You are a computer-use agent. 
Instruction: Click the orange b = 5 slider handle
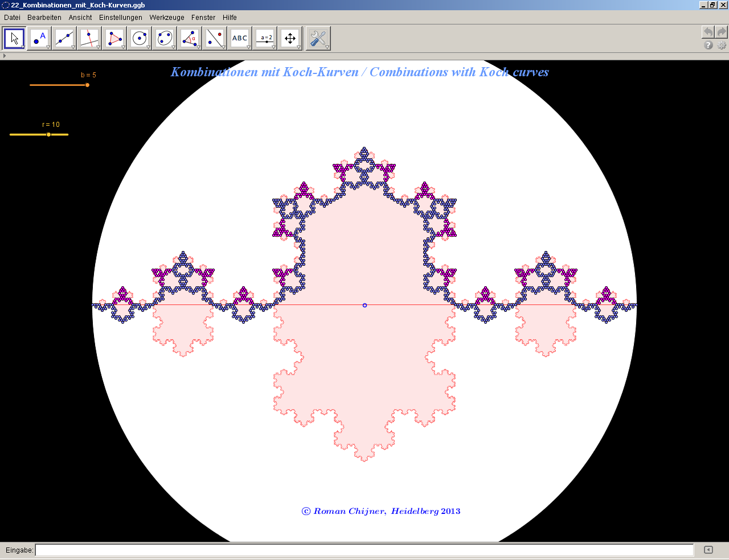[x=87, y=85]
